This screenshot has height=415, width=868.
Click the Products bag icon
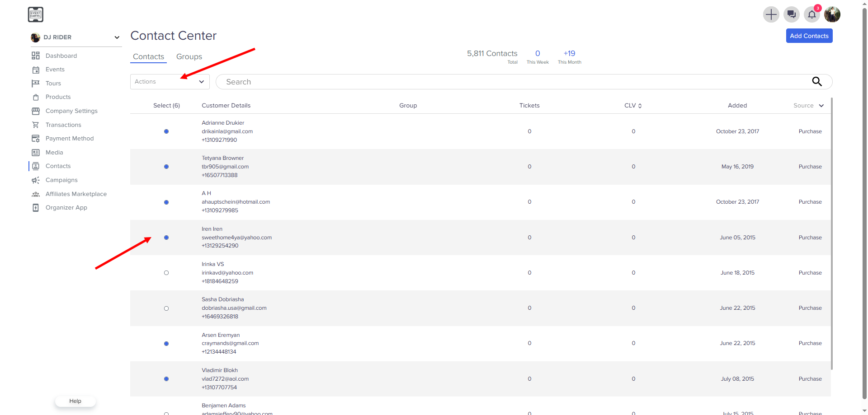36,97
